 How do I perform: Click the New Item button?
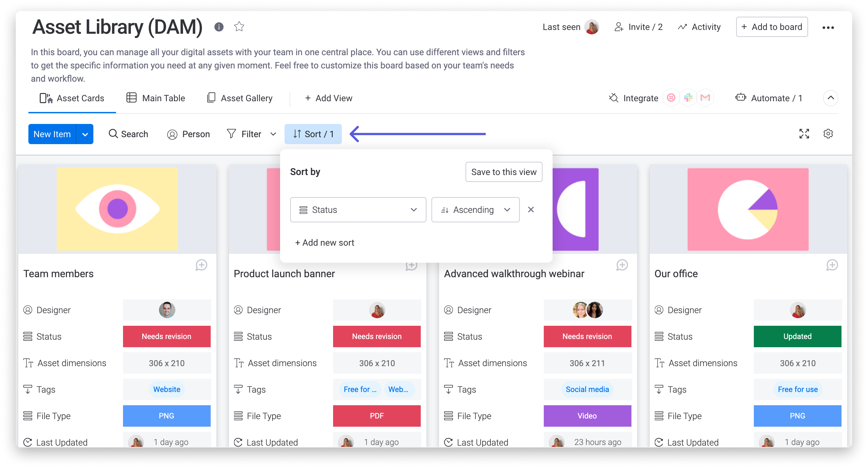(52, 134)
